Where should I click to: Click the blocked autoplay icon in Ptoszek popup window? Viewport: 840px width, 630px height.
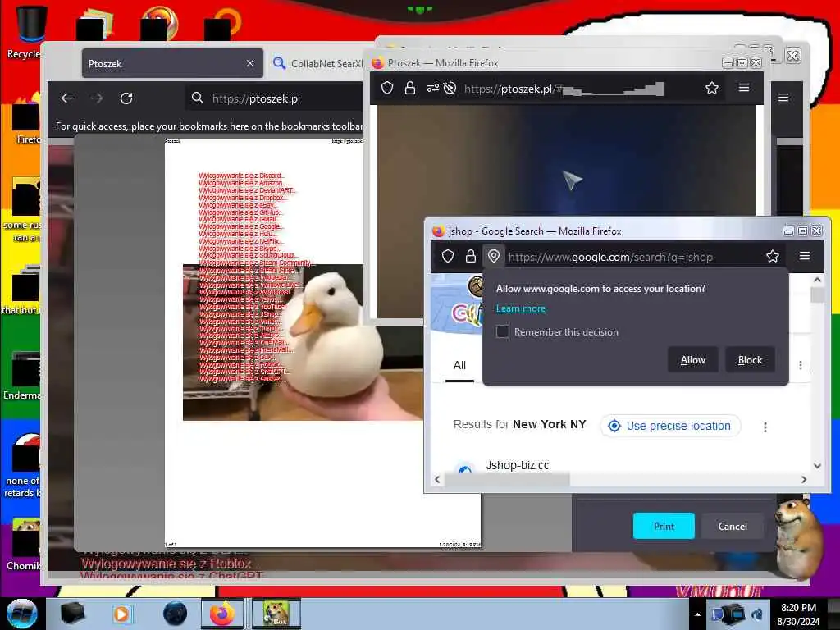(450, 88)
